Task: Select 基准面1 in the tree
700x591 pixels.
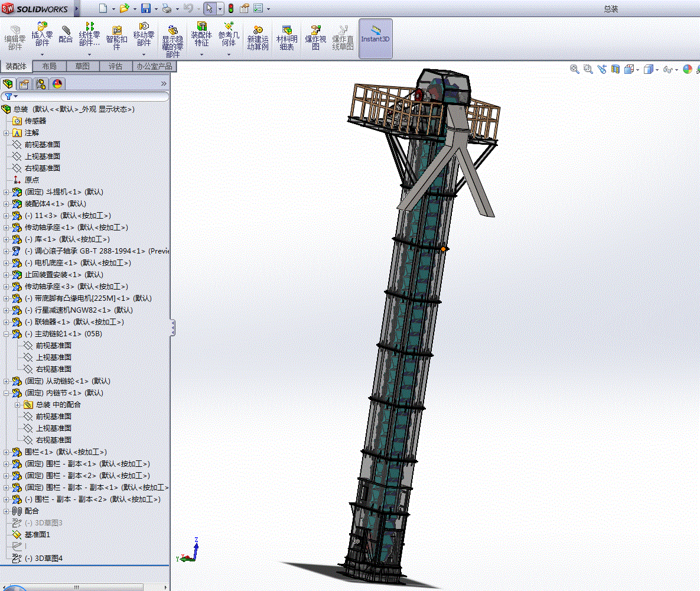Action: click(37, 535)
